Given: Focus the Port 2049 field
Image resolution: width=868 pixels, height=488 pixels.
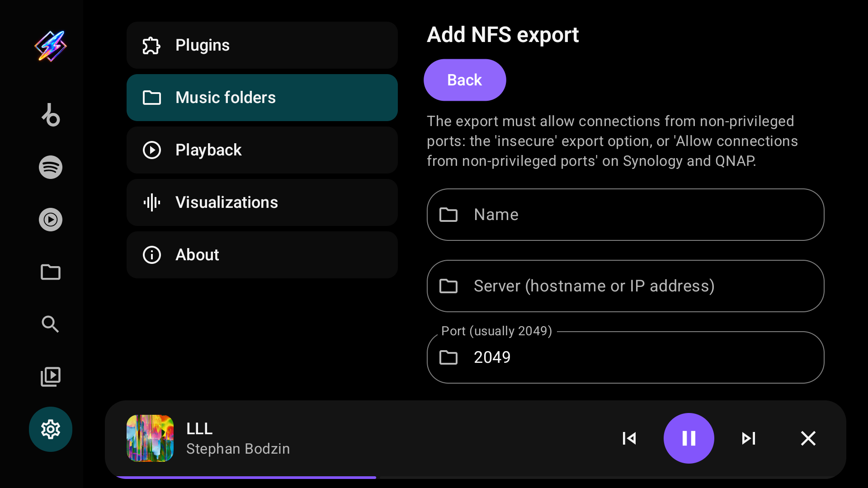Looking at the screenshot, I should tap(626, 357).
